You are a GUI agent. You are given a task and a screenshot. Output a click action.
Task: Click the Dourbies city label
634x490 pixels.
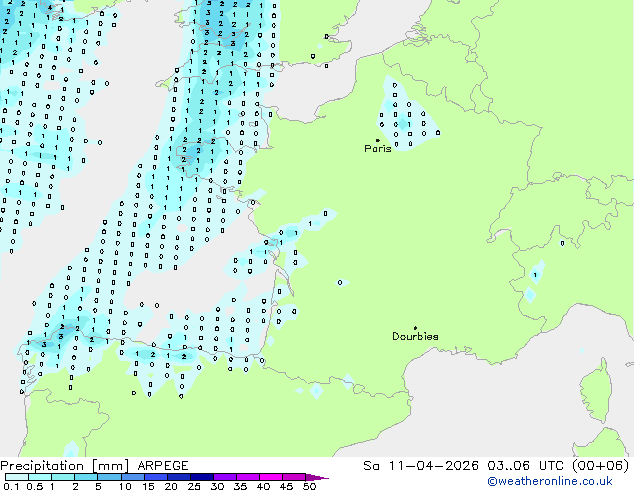415,336
